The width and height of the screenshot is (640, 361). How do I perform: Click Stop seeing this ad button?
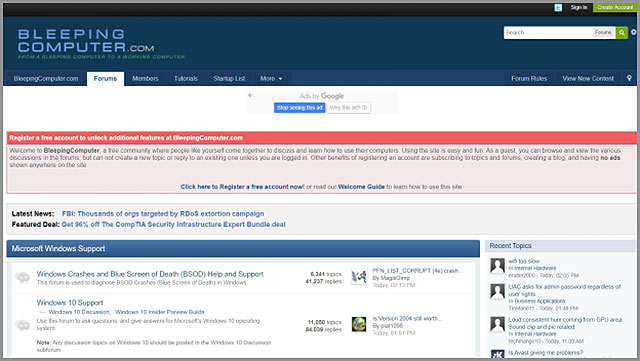point(300,108)
